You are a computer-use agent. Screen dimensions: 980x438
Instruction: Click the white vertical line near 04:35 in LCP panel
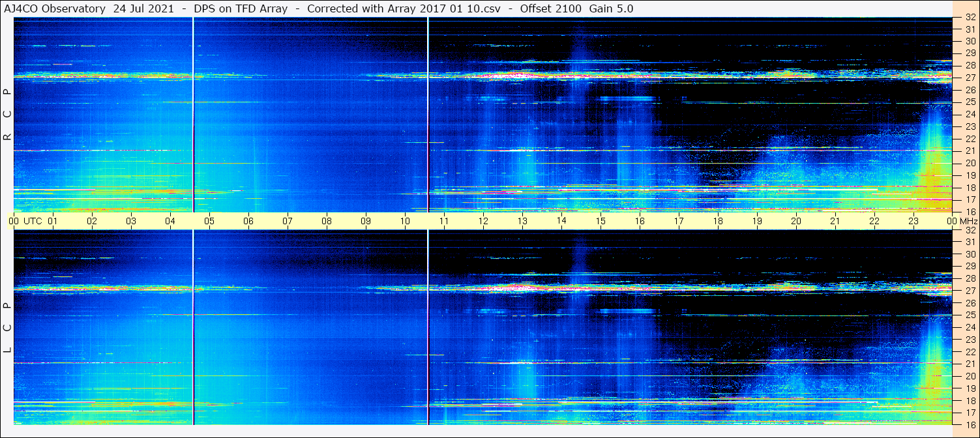(x=194, y=327)
